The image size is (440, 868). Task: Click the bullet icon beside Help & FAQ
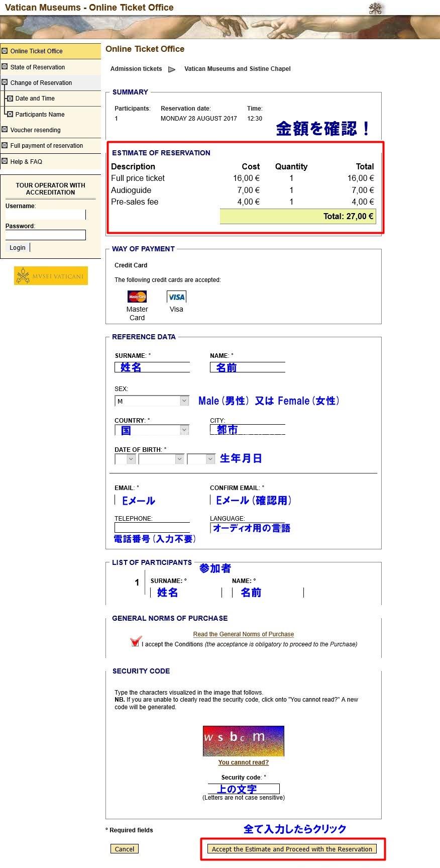(x=5, y=161)
